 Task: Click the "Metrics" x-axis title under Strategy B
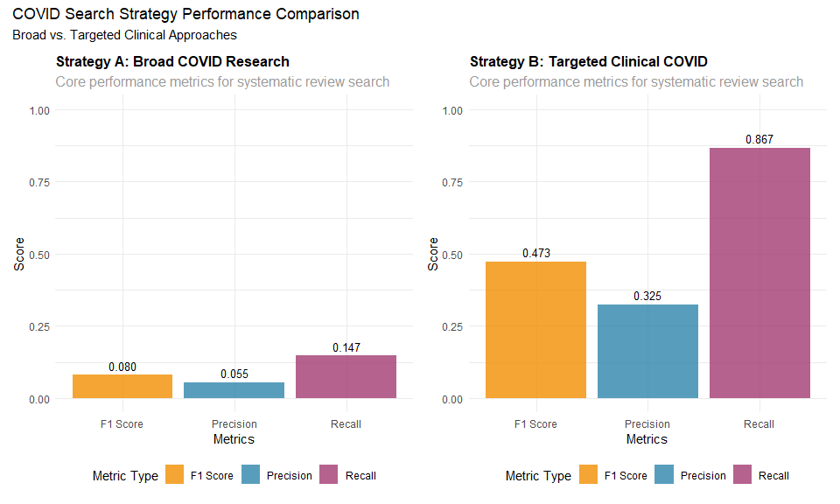point(647,439)
